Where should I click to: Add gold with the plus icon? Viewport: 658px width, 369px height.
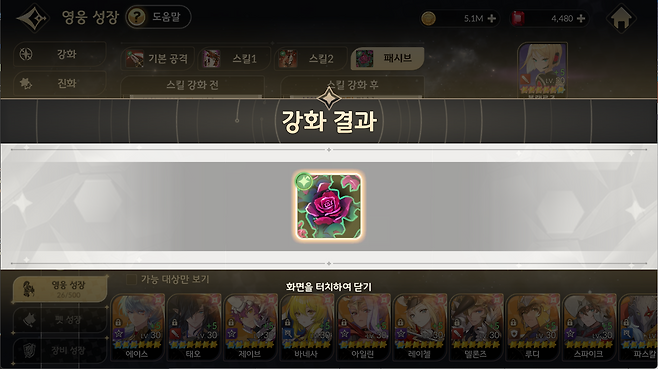click(491, 18)
